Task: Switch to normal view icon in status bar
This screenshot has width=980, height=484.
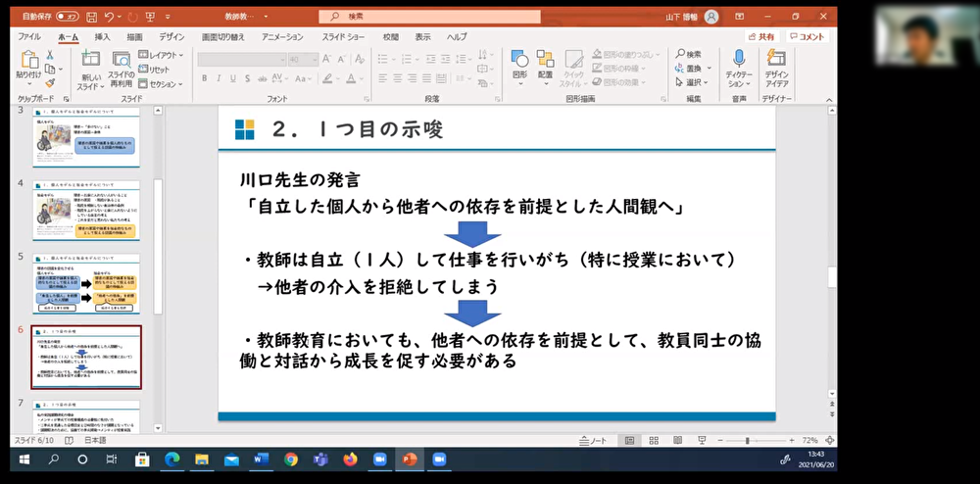Action: [629, 440]
